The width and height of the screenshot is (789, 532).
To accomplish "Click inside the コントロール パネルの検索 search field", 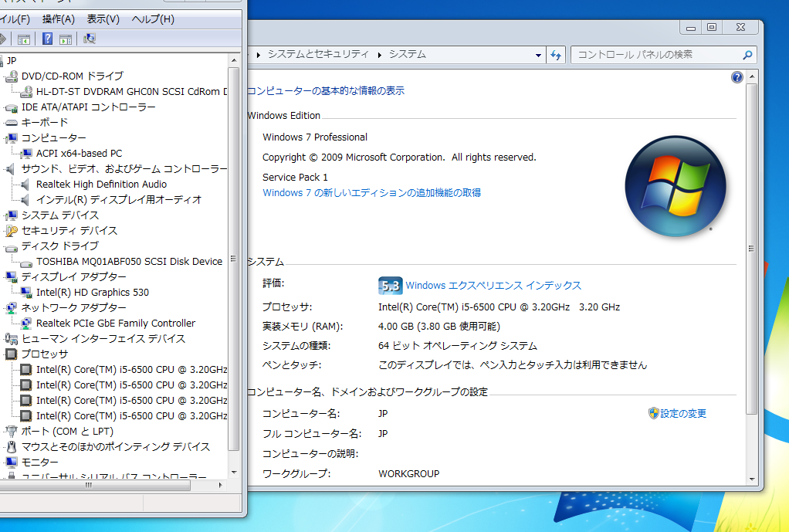I will (x=656, y=54).
